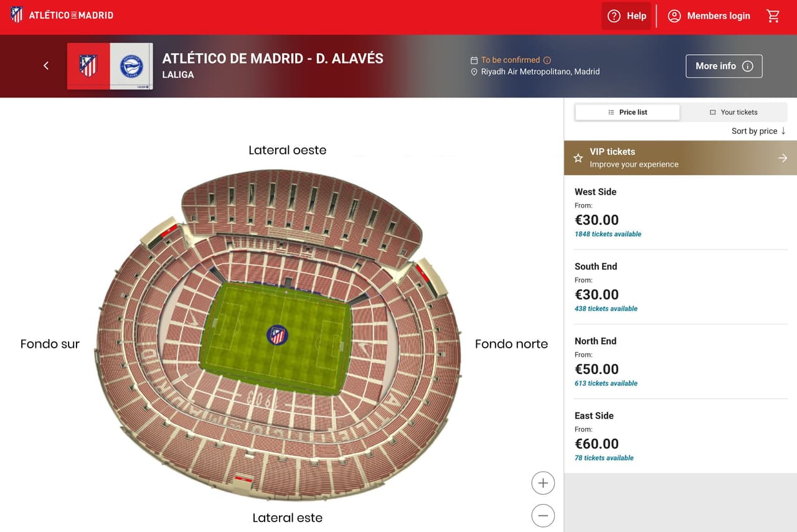Zoom in on the stadium map
The height and width of the screenshot is (532, 797).
(543, 483)
